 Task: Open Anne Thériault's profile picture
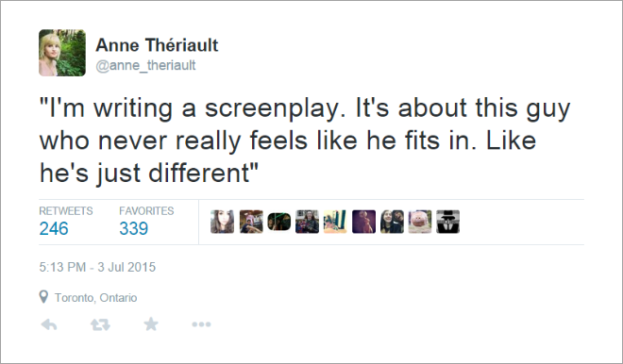(x=62, y=53)
